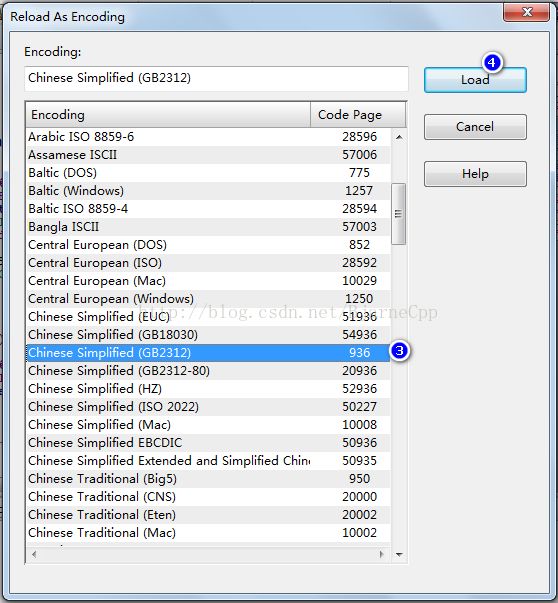
Task: Select Chinese Simplified (Mac) encoding
Action: pyautogui.click(x=208, y=425)
